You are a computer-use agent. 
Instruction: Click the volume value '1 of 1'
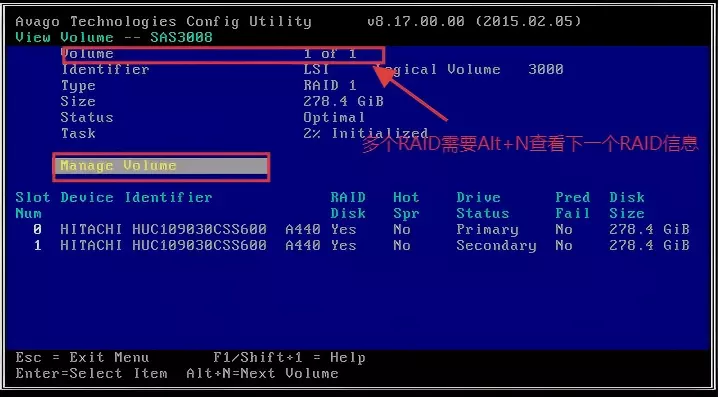(330, 54)
